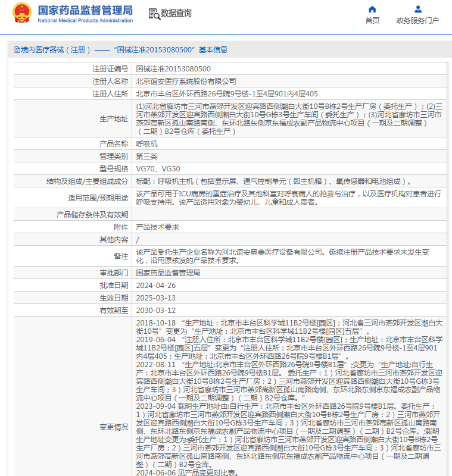Viewport: 452px width, 476px height.
Task: Click the approval date 2024-04-26
Action: pyautogui.click(x=155, y=285)
